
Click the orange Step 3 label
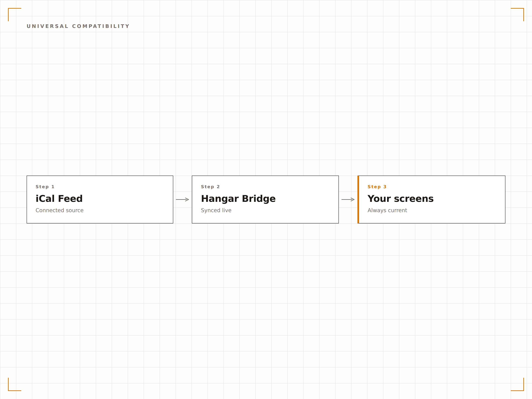[377, 187]
